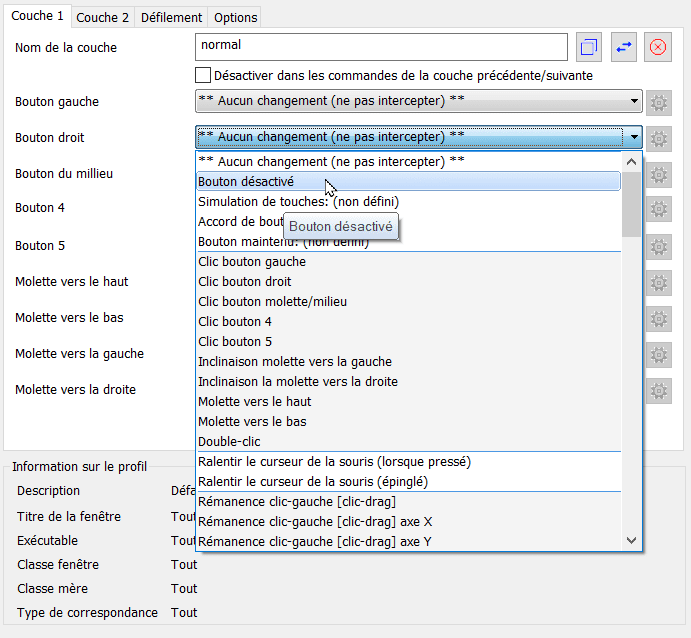This screenshot has width=691, height=638.
Task: Collapse the Bouton droit dropdown arrow
Action: coord(634,138)
